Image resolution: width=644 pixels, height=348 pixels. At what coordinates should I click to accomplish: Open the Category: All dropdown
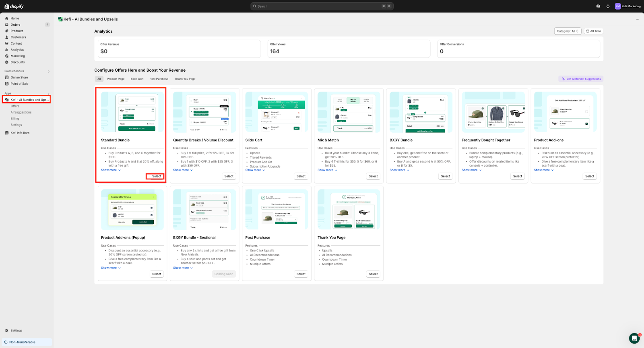[568, 31]
